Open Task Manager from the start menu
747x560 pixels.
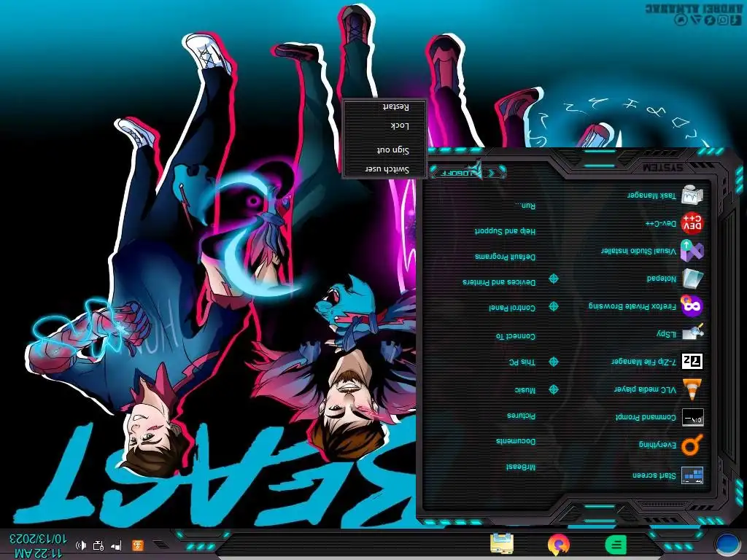tap(665, 195)
